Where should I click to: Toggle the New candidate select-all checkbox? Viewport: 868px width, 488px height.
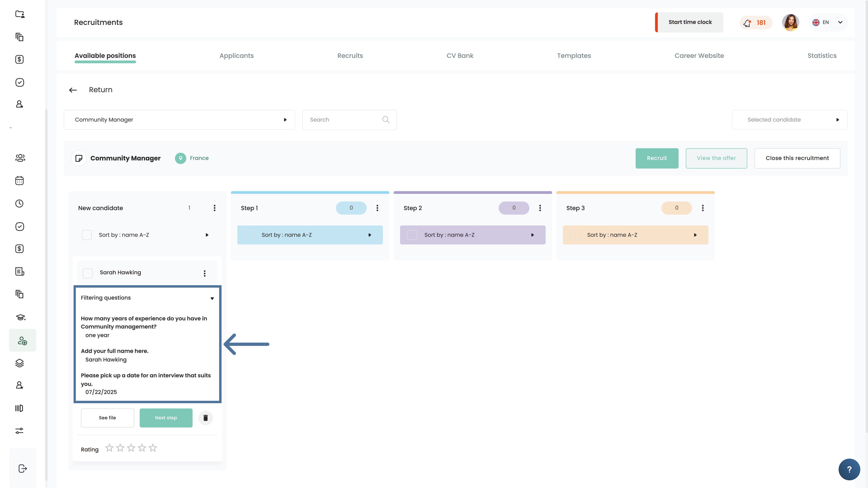pos(87,235)
